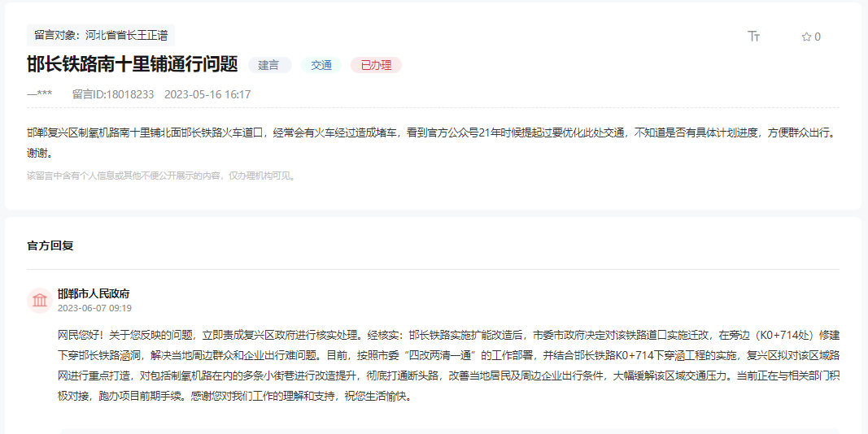The width and height of the screenshot is (868, 434).
Task: Click the gray privacy notice 该留言中含有个人信息
Action: coord(163,176)
